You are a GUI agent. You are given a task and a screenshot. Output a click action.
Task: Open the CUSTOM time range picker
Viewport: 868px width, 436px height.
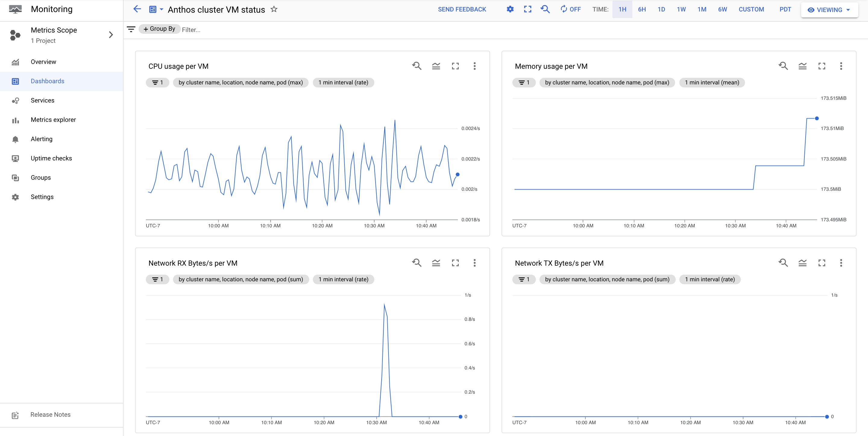point(752,10)
